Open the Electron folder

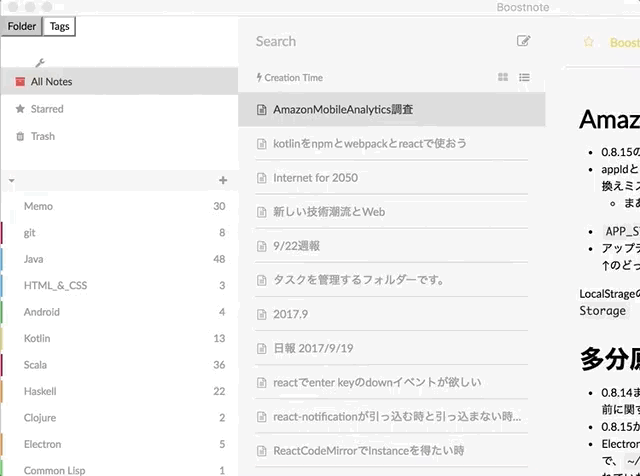pyautogui.click(x=119, y=444)
